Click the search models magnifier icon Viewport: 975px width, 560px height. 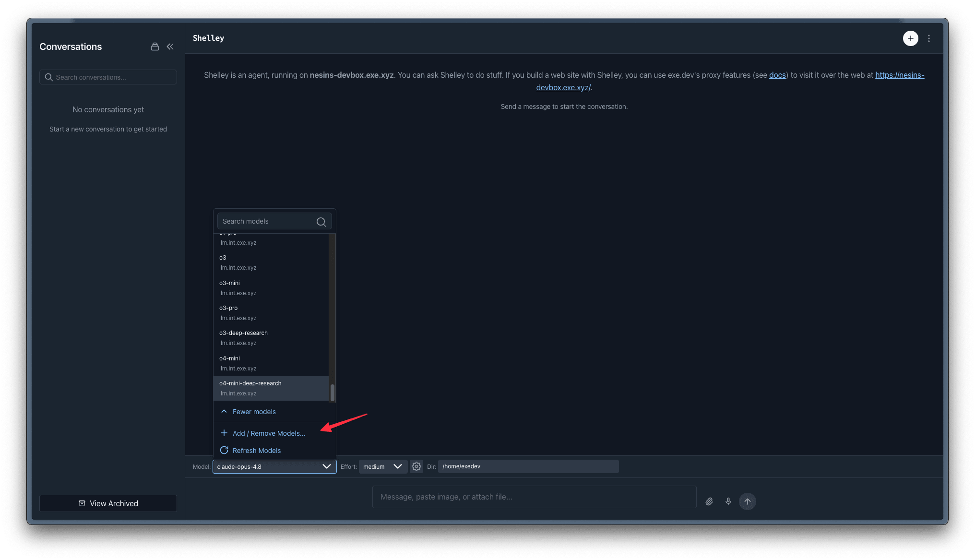(x=321, y=222)
